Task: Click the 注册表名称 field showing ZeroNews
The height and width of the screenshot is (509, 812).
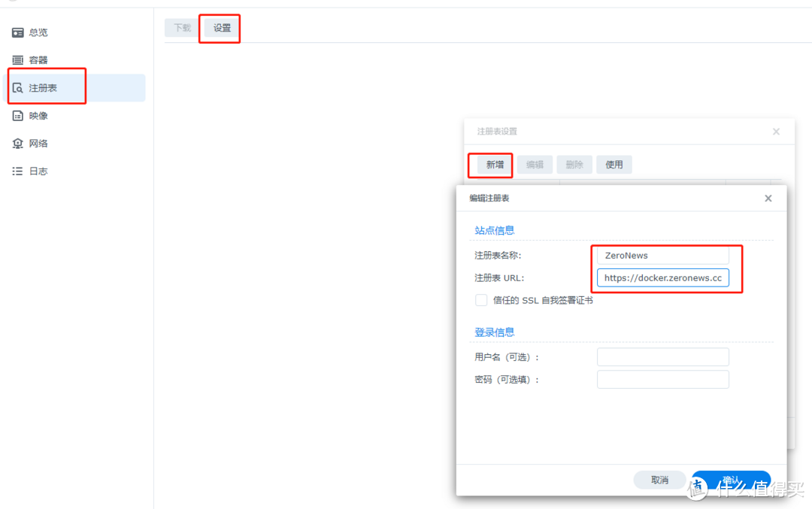Action: [662, 255]
